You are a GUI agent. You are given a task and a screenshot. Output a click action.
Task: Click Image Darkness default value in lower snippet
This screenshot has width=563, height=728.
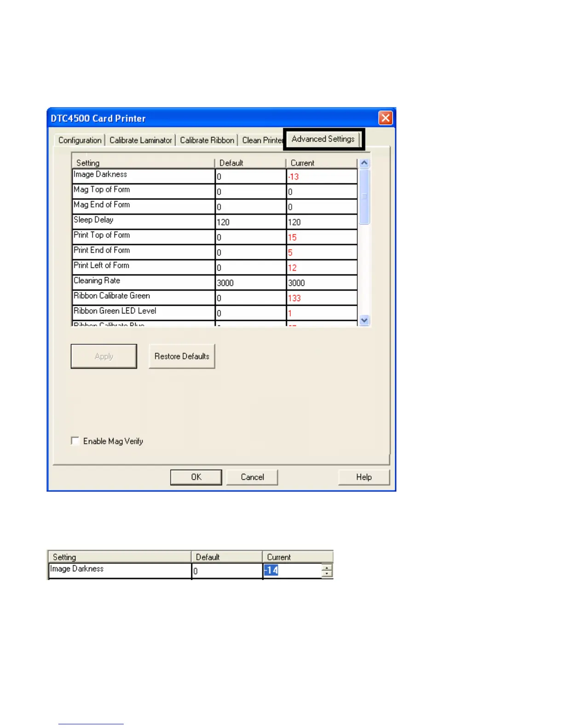tap(227, 571)
